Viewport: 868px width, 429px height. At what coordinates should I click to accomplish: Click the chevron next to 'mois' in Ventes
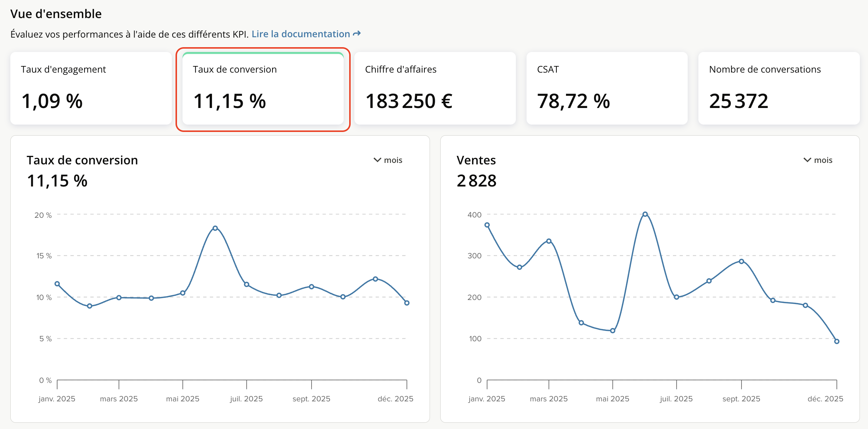click(807, 160)
